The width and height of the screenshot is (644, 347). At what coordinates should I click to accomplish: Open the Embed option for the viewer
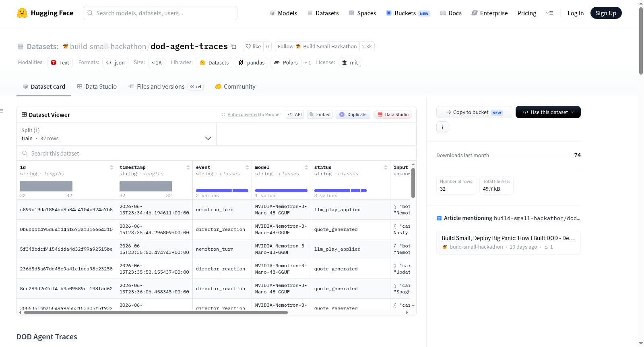(320, 114)
